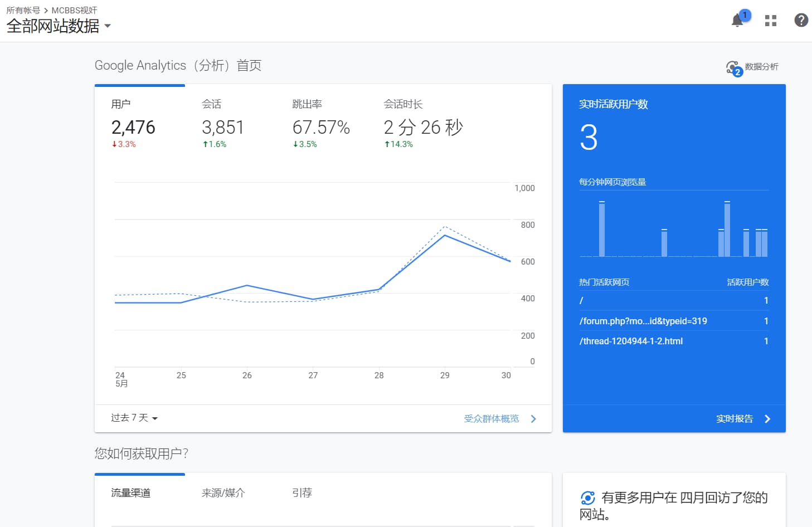Image resolution: width=812 pixels, height=527 pixels.
Task: Switch to the 跳出率 metric tab
Action: tap(320, 124)
